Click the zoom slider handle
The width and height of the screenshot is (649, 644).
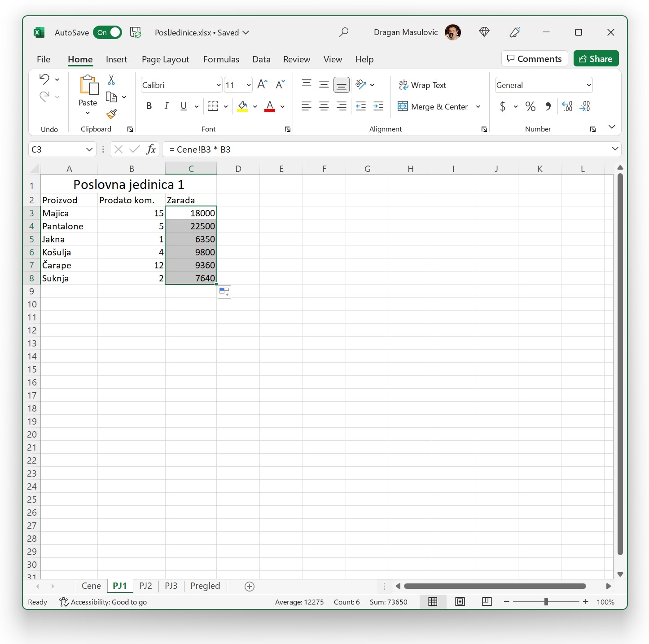[x=546, y=602]
